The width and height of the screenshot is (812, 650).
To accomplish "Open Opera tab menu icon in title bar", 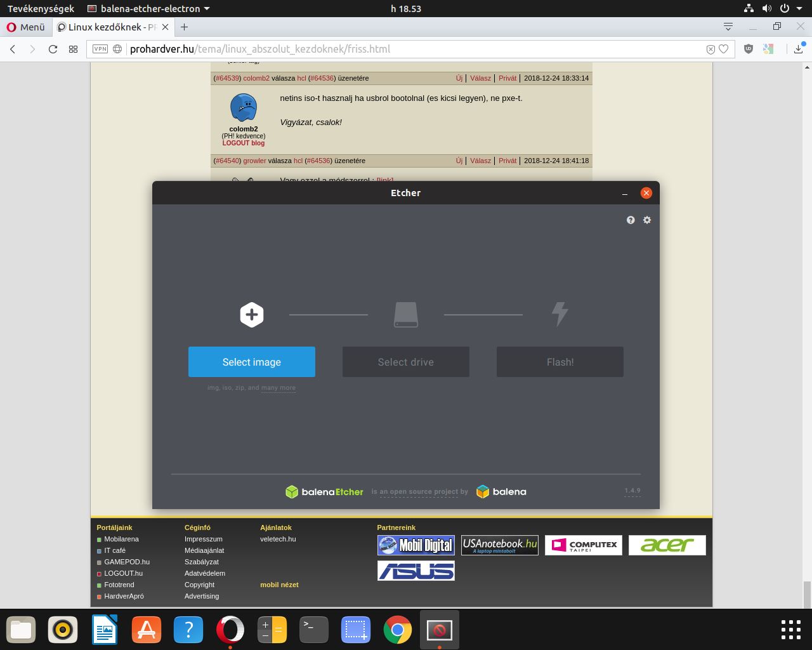I will pyautogui.click(x=728, y=27).
